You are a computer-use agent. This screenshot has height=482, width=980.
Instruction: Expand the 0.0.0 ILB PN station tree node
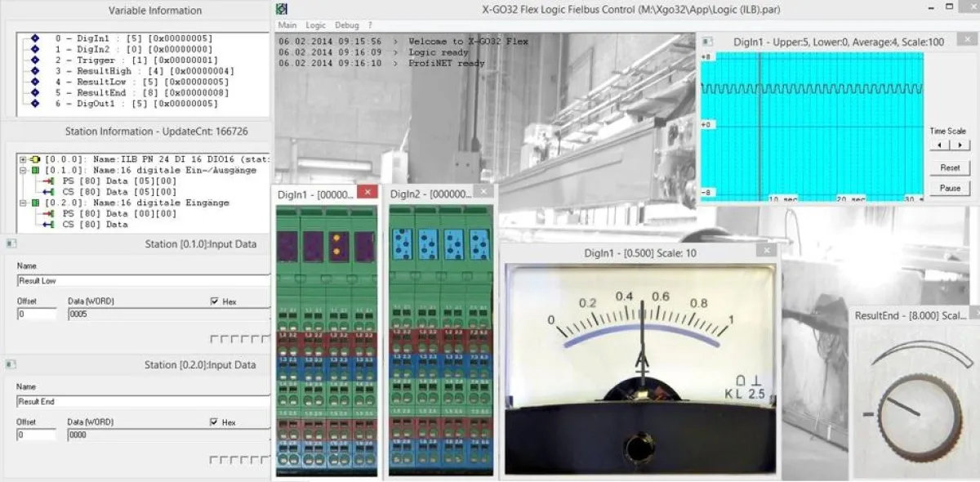(23, 159)
